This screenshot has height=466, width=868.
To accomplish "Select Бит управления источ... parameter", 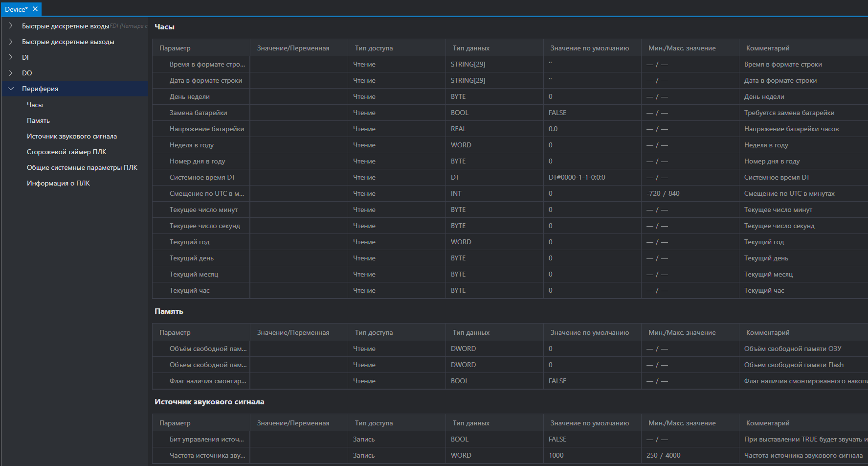I will 207,439.
